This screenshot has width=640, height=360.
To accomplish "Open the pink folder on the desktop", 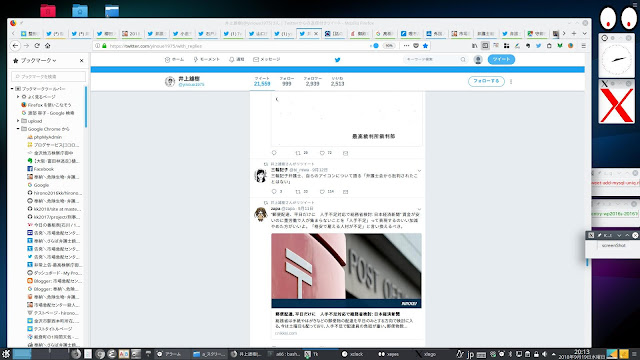I will click(x=48, y=10).
